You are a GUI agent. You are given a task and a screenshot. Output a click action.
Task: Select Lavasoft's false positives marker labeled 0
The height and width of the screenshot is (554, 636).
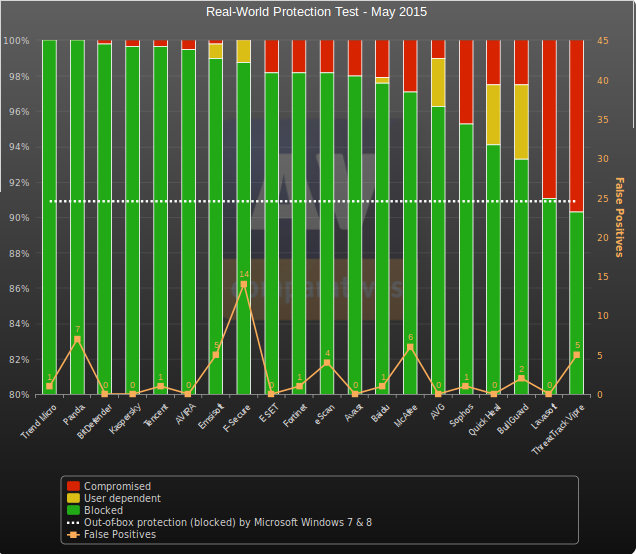[x=548, y=394]
